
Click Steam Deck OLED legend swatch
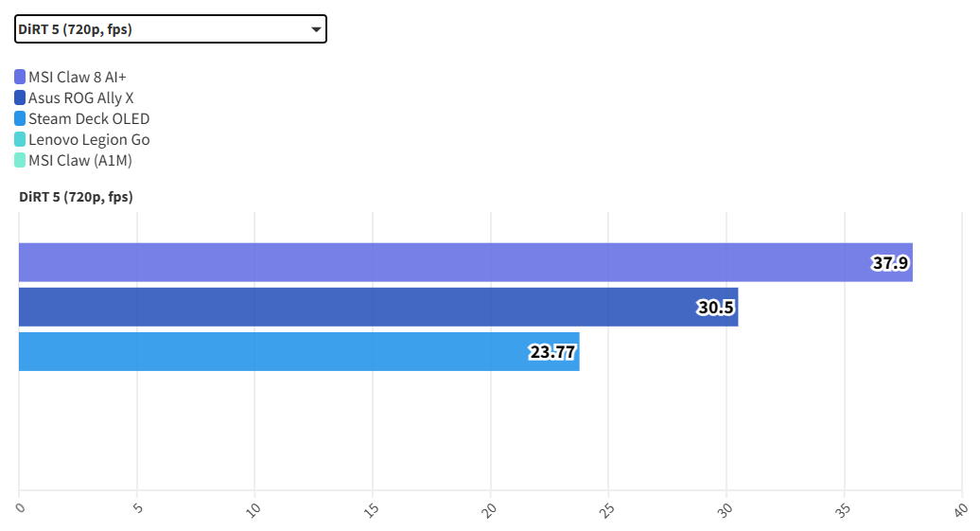pyautogui.click(x=20, y=118)
